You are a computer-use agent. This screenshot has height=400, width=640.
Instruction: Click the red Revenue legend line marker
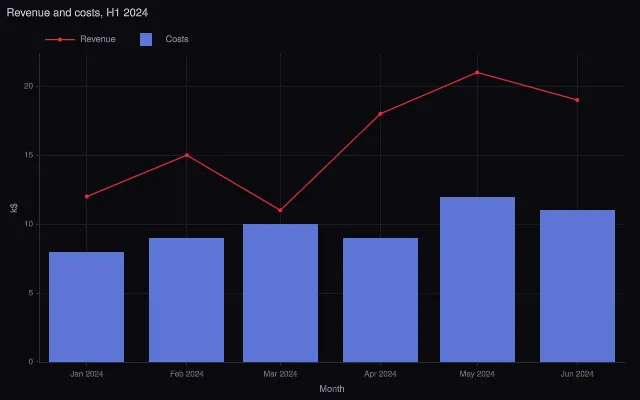coord(60,40)
